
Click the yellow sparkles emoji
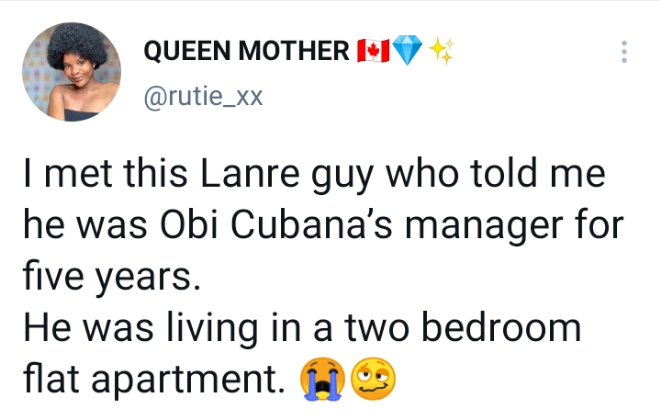coord(440,50)
